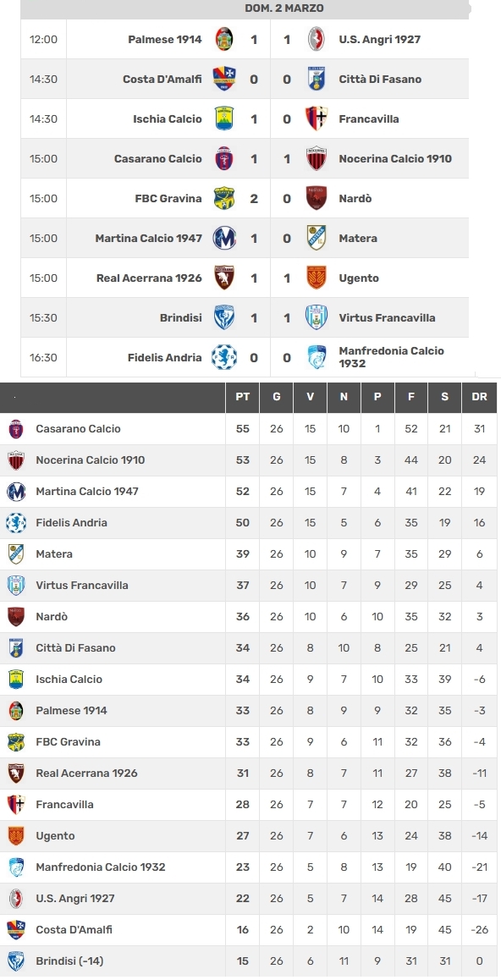Click the Città Di Fasano crest in fixtures

(x=317, y=79)
